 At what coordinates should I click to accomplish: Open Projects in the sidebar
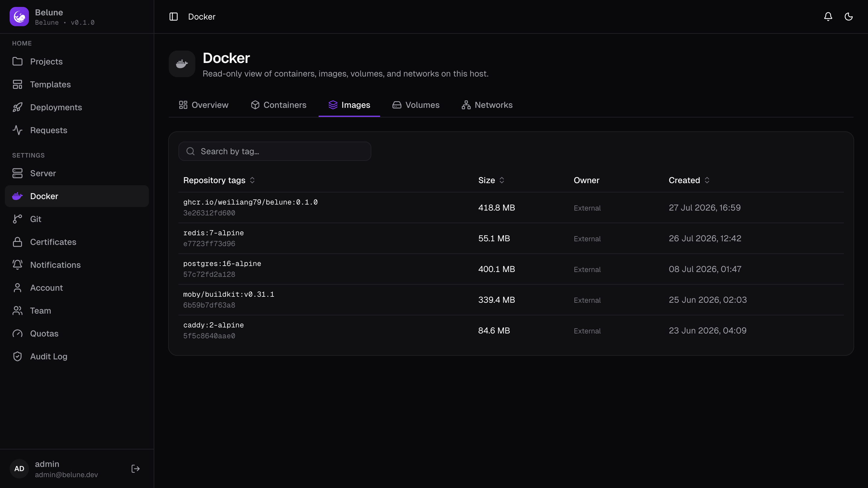pos(77,61)
